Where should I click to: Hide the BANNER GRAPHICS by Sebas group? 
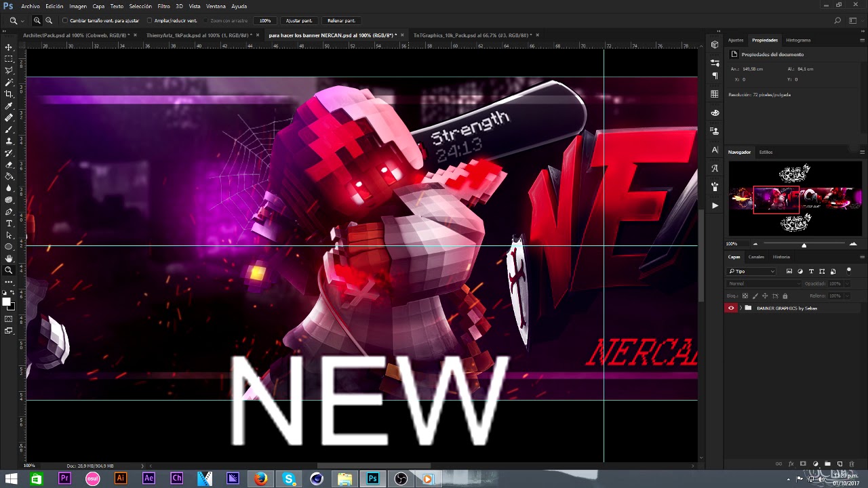point(731,308)
